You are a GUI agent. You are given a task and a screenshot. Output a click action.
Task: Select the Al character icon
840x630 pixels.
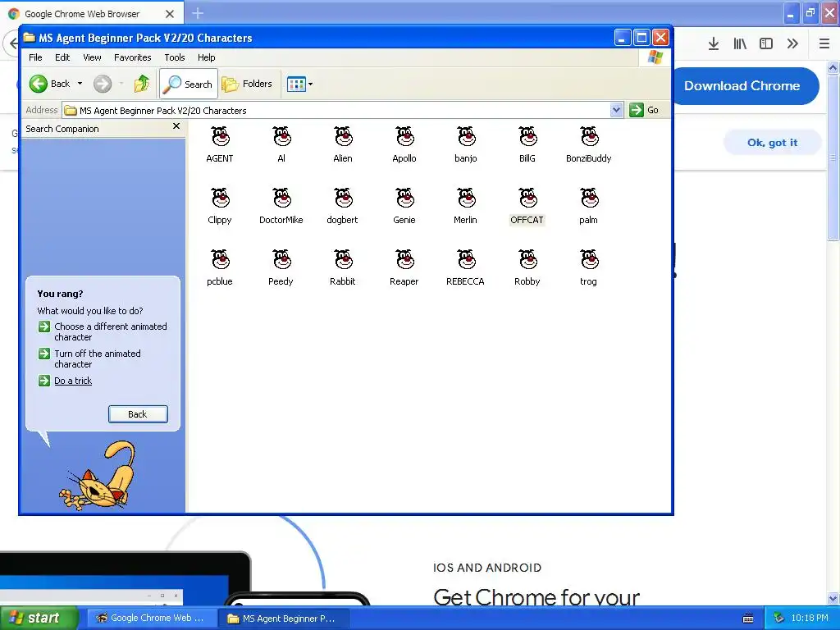(282, 137)
